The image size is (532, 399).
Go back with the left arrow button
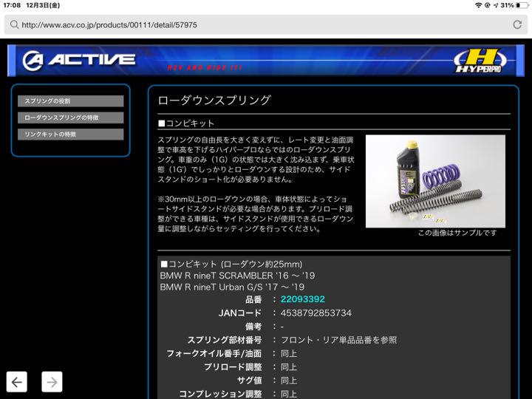(16, 382)
